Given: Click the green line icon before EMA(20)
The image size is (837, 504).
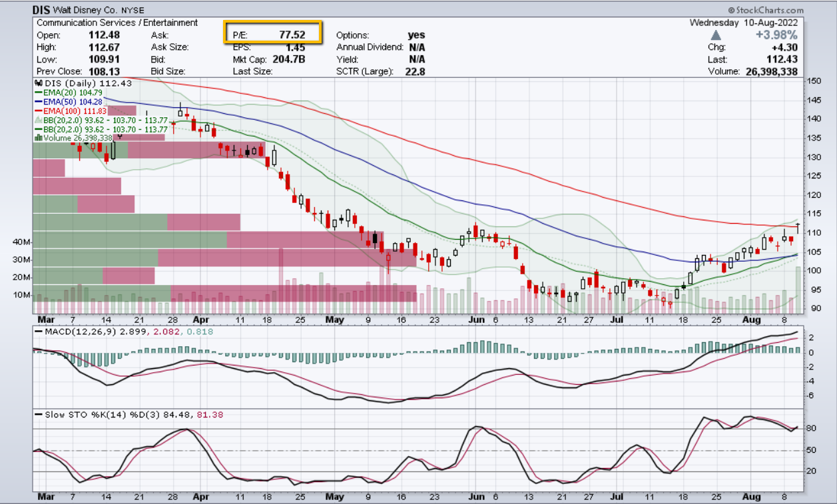Looking at the screenshot, I should (x=38, y=92).
